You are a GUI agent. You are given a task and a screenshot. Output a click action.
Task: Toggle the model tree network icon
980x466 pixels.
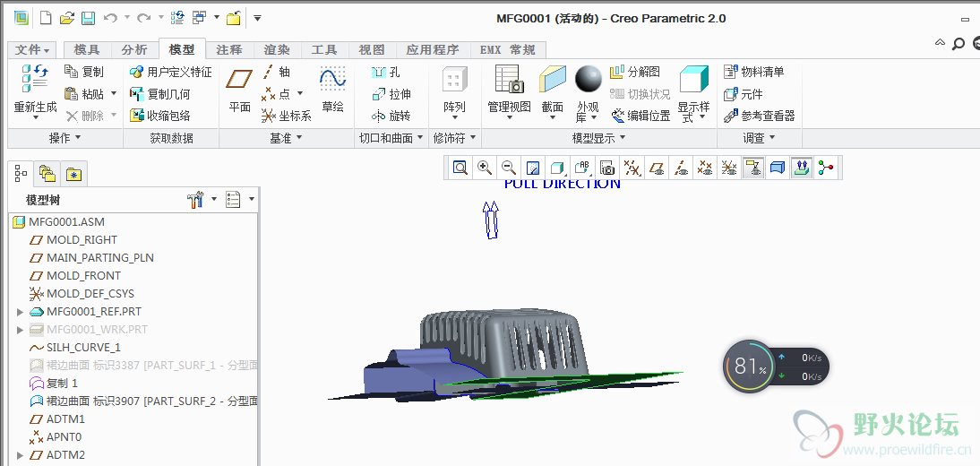pyautogui.click(x=826, y=168)
